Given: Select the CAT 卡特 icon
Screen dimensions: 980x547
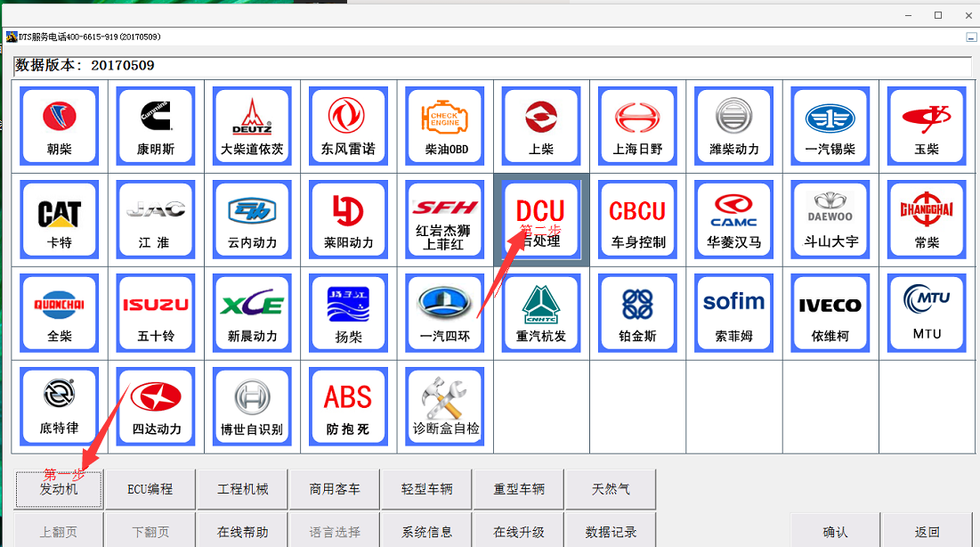Looking at the screenshot, I should pyautogui.click(x=60, y=220).
